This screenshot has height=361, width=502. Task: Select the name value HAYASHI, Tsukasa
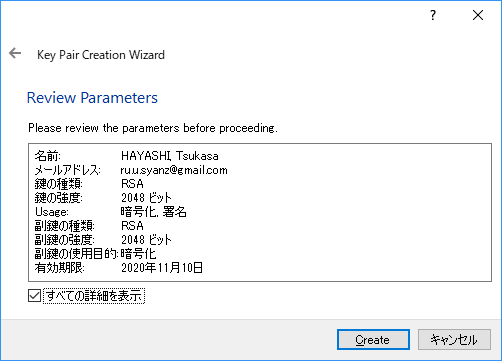coord(169,156)
